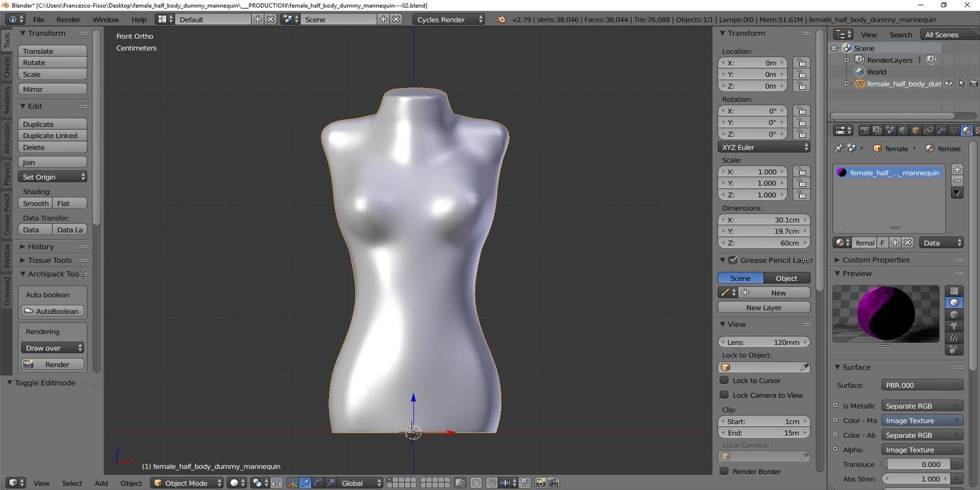Open the Render properties camera tab

point(865,131)
